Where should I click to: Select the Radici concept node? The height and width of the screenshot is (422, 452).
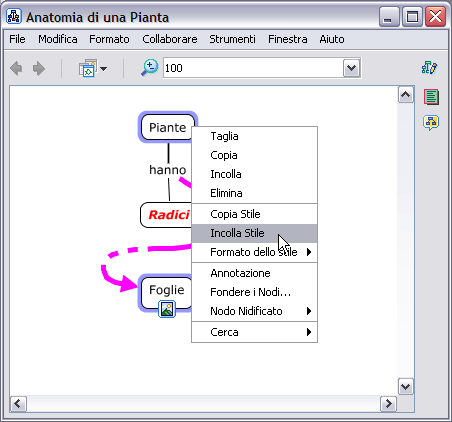(x=166, y=215)
